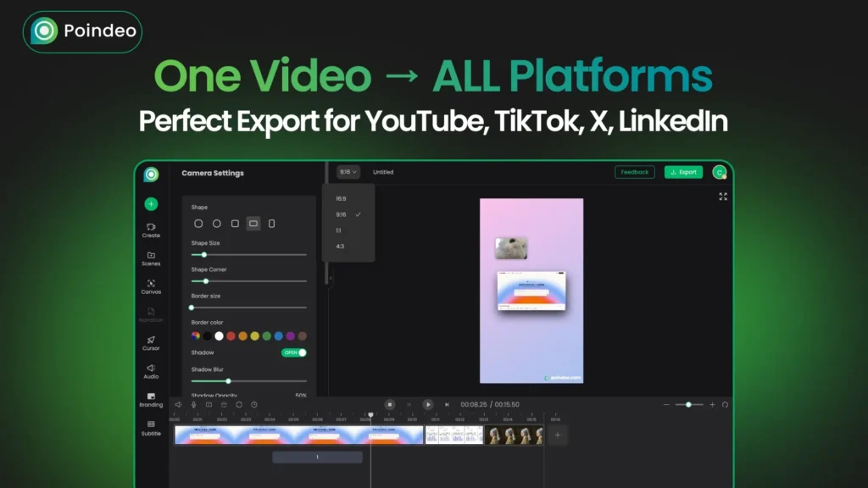Pick the blue border color swatch

[279, 336]
